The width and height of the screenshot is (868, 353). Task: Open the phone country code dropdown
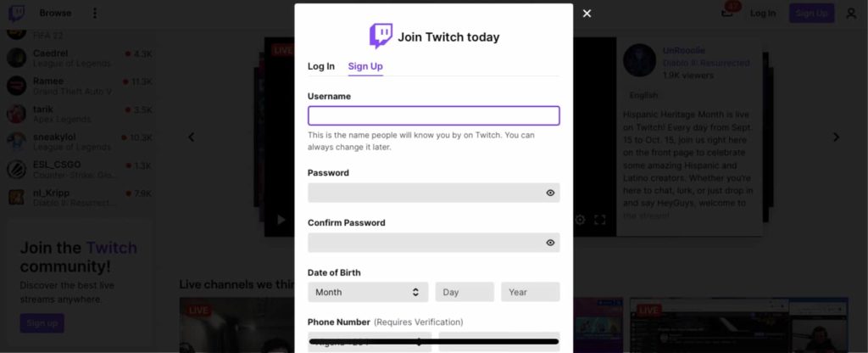pyautogui.click(x=370, y=342)
